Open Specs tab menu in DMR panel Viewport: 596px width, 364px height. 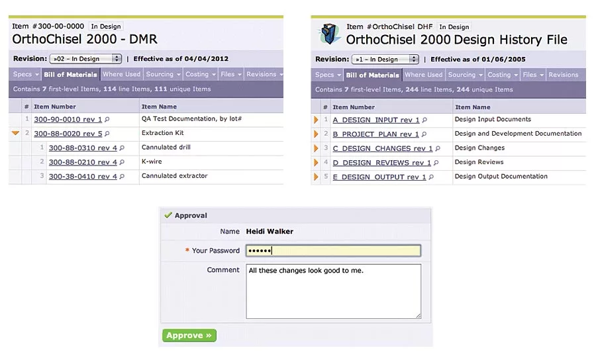click(x=25, y=74)
